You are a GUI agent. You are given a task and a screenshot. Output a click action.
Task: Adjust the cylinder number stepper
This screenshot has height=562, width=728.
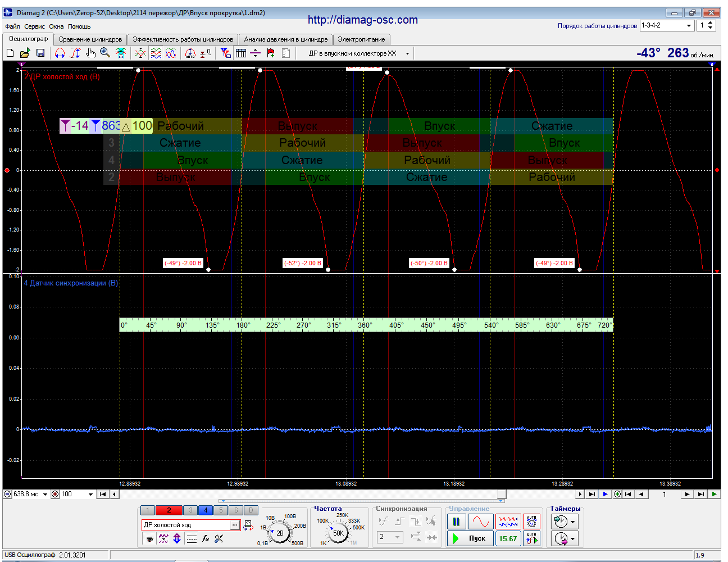[711, 25]
